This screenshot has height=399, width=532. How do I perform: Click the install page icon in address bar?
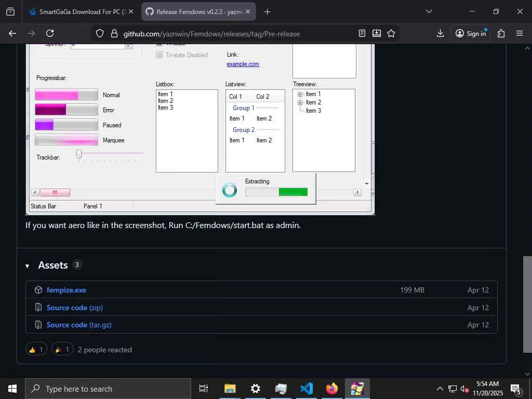(377, 33)
